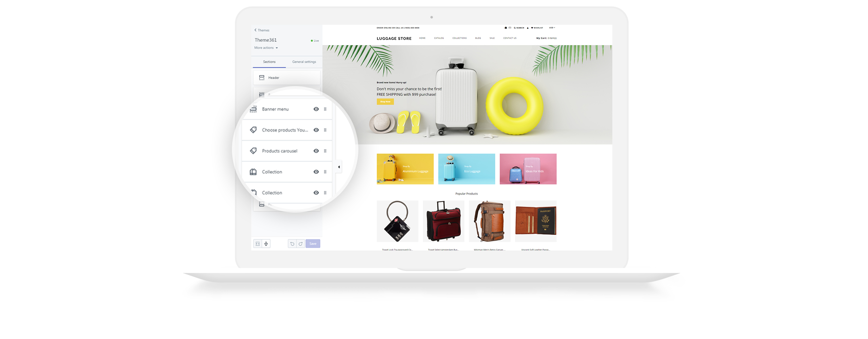
Task: Open the USD currency dropdown
Action: coord(552,28)
